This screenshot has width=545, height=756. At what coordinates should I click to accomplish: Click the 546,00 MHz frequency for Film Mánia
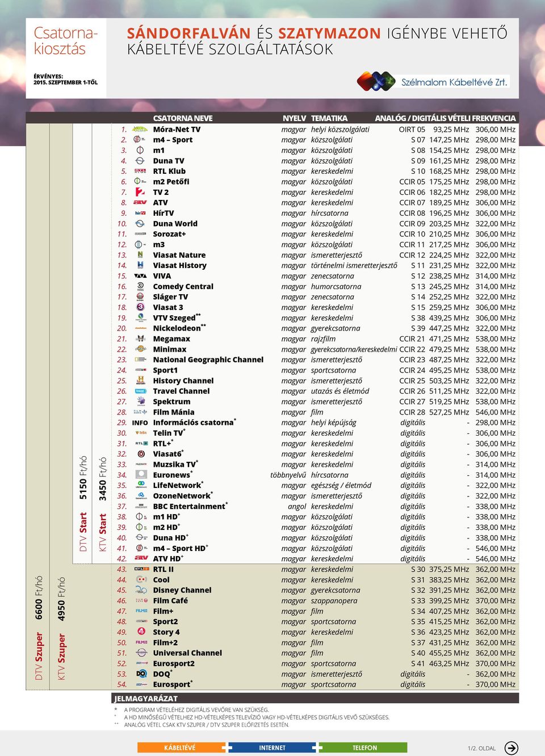(496, 412)
